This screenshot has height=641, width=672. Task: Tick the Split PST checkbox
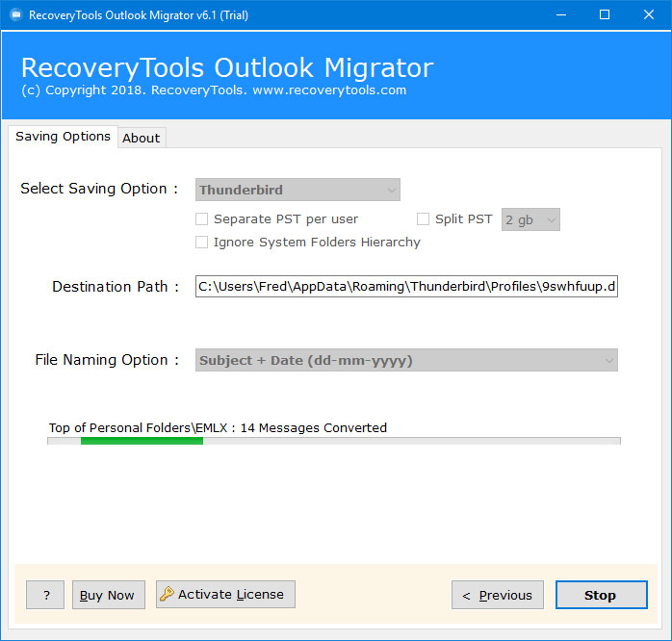[x=424, y=219]
